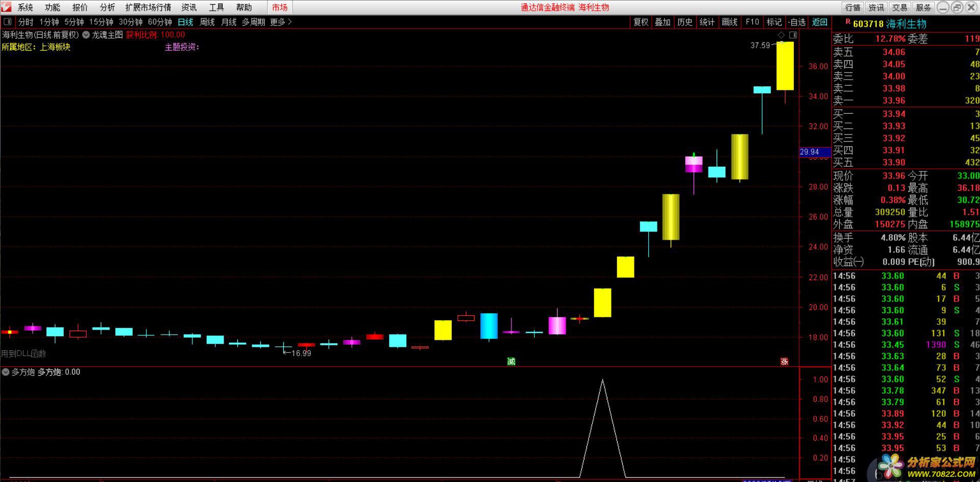This screenshot has height=482, width=980.
Task: Click the 减 signal marker on chart
Action: (x=511, y=361)
